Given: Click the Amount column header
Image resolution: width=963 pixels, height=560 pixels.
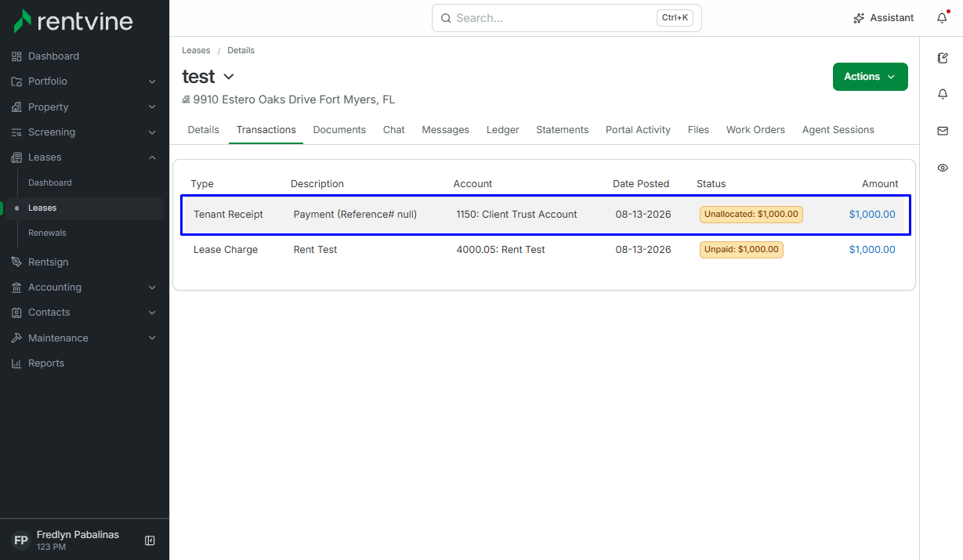Looking at the screenshot, I should tap(880, 184).
